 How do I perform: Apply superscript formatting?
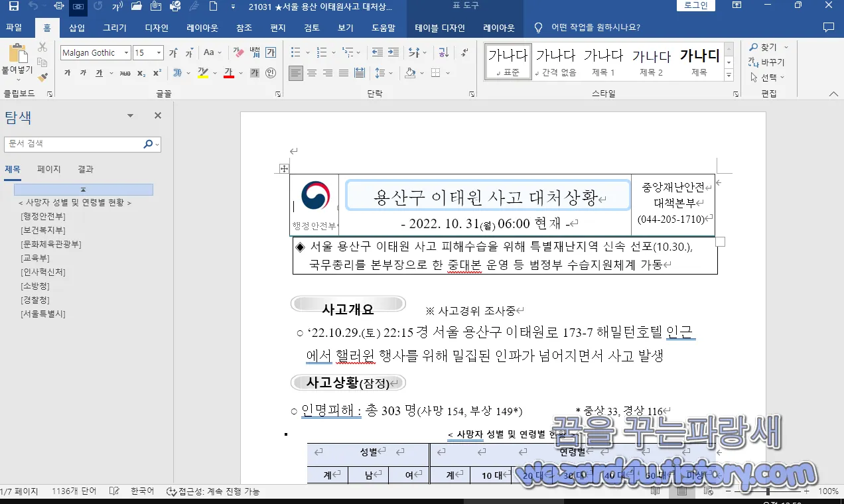tap(157, 74)
